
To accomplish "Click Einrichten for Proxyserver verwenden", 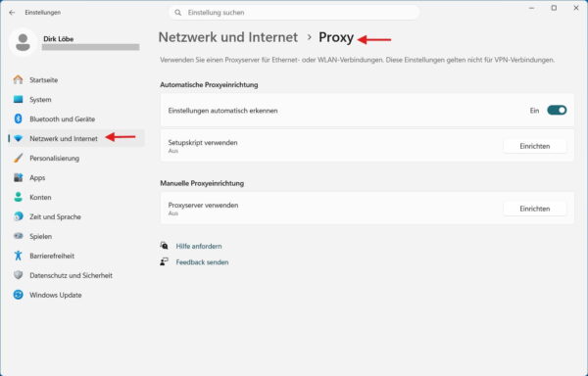I will 535,209.
